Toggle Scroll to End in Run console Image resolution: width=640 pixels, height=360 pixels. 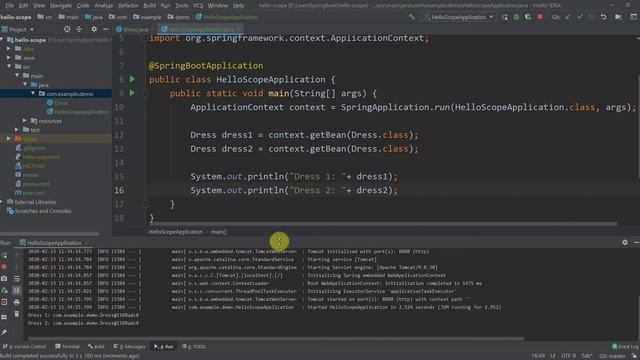16,291
